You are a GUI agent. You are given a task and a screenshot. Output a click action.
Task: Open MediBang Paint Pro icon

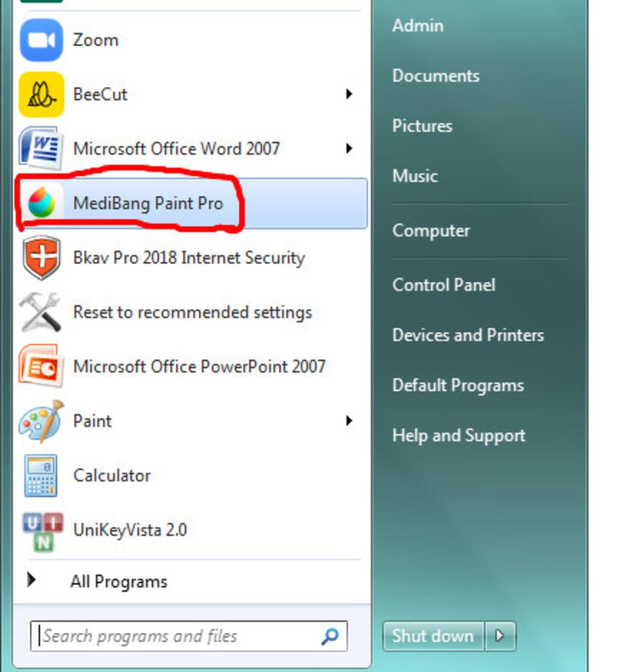[42, 203]
